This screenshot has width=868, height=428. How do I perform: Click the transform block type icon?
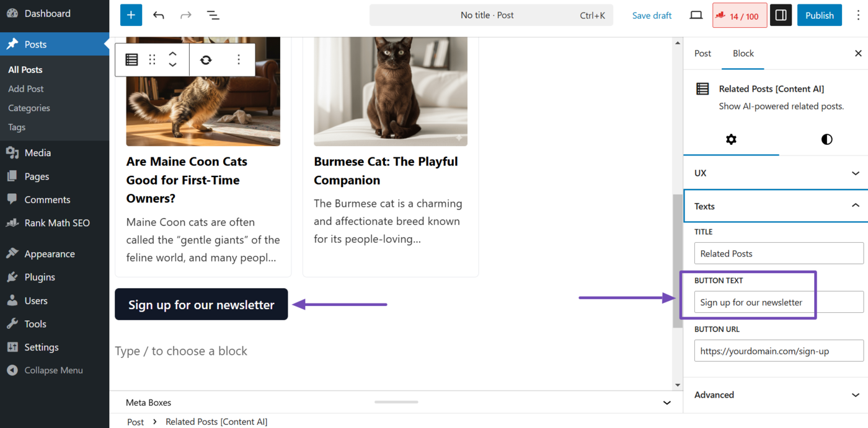[x=205, y=59]
